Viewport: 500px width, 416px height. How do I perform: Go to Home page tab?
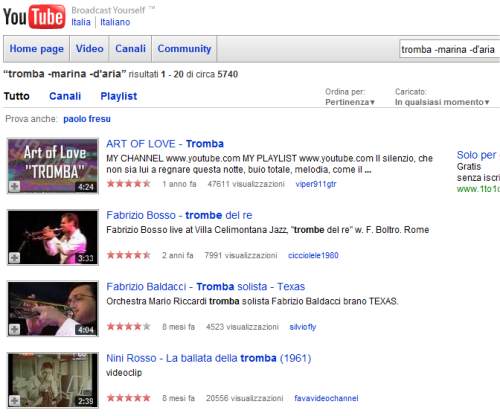[x=36, y=49]
